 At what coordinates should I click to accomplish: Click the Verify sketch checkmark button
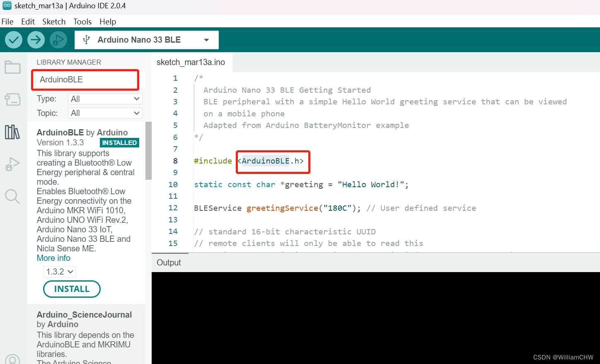(x=14, y=40)
